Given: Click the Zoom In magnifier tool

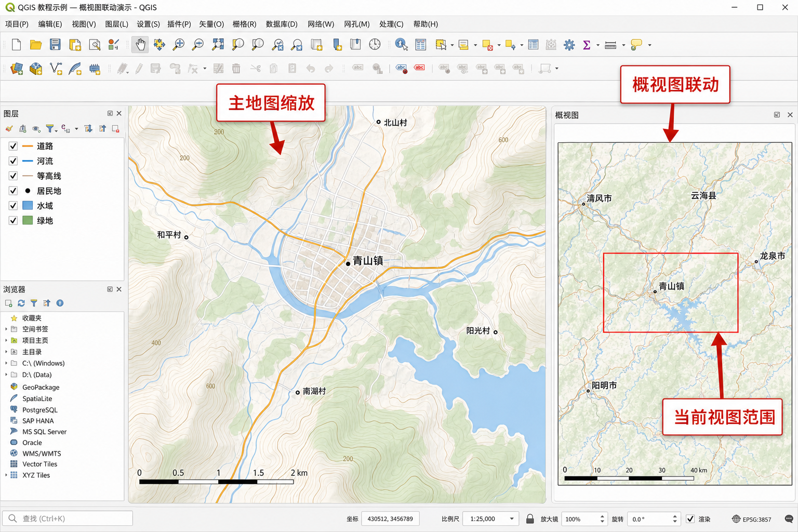Looking at the screenshot, I should point(179,45).
